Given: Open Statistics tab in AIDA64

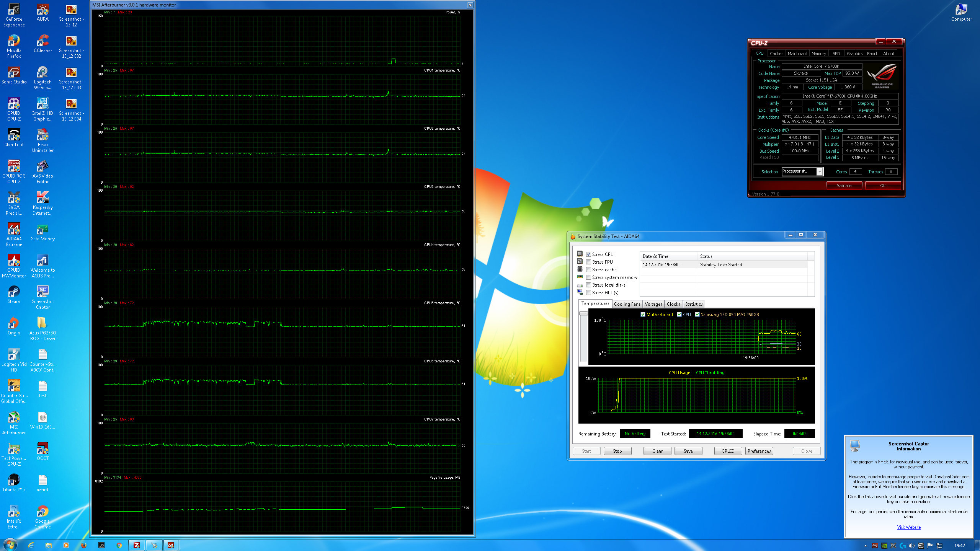Looking at the screenshot, I should (x=694, y=304).
